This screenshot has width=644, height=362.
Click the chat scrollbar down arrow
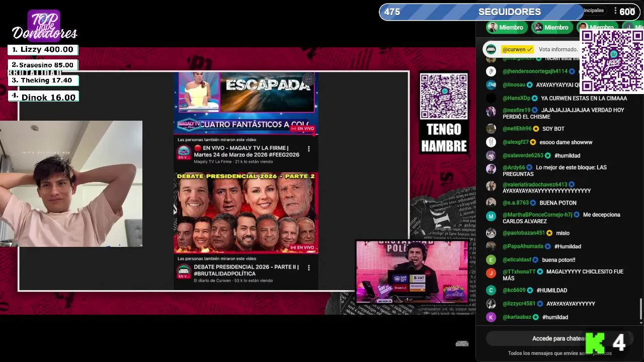pos(640,322)
